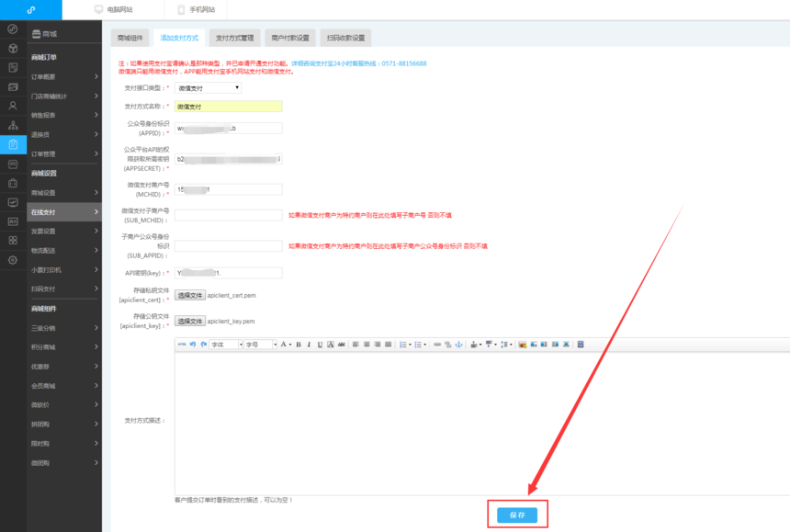Choose file for apiclient_cert

coord(190,295)
